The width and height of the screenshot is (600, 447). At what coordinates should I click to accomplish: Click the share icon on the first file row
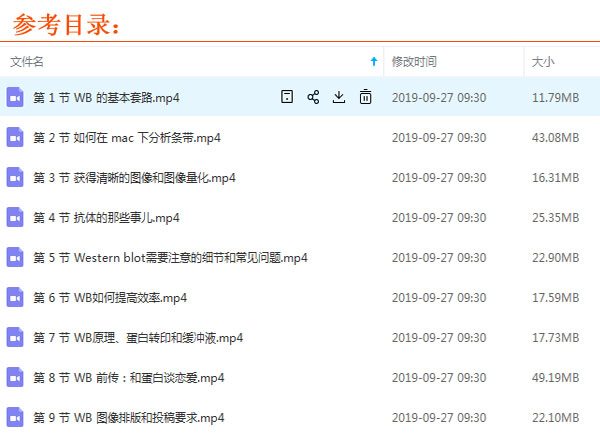pos(313,97)
